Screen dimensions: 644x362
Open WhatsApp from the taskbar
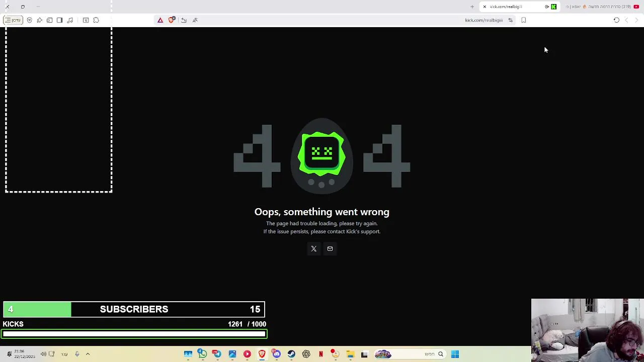(202, 354)
